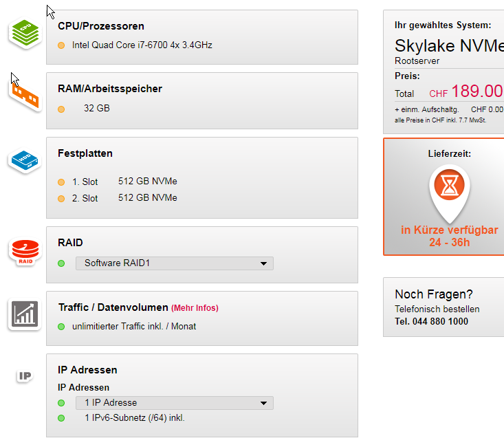Click the green dot beside IPv6-Subnetz

tap(61, 418)
